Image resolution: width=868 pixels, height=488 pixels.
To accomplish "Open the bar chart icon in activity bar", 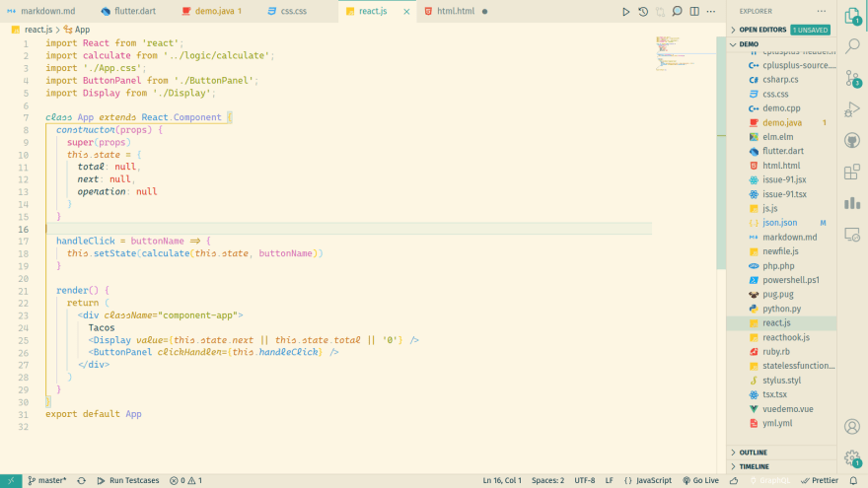I will click(852, 203).
